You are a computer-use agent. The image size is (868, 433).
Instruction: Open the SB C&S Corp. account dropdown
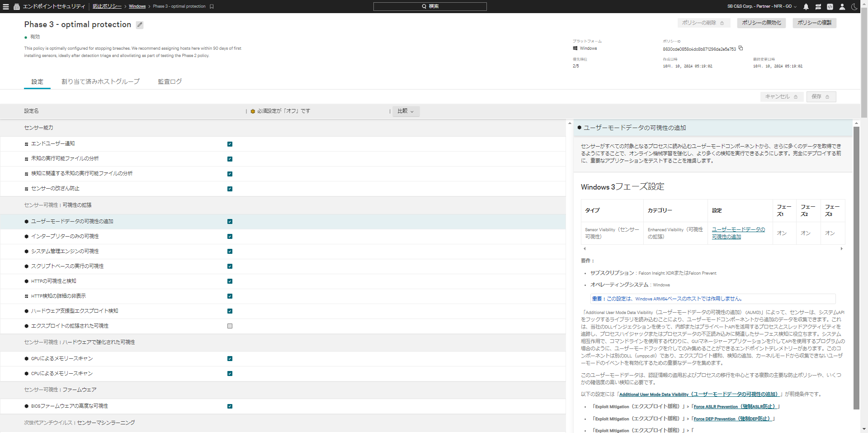pos(762,6)
